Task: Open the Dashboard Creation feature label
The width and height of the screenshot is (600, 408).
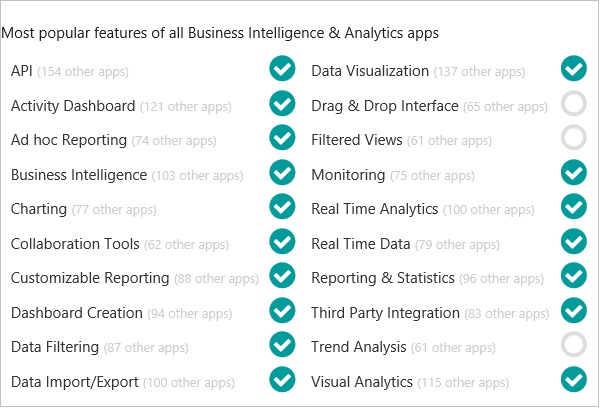Action: click(77, 313)
